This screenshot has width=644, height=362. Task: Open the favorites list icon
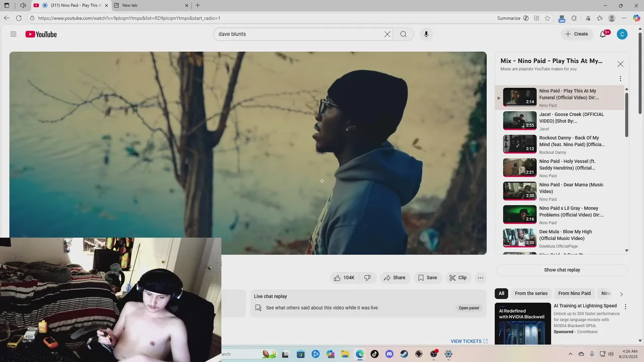pos(600,18)
